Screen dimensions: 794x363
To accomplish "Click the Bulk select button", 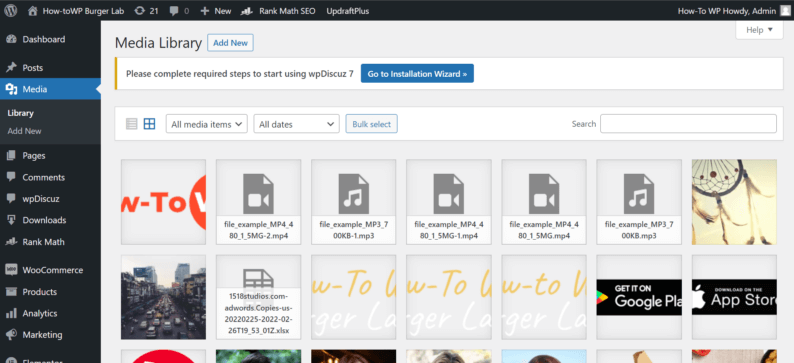I will point(372,124).
